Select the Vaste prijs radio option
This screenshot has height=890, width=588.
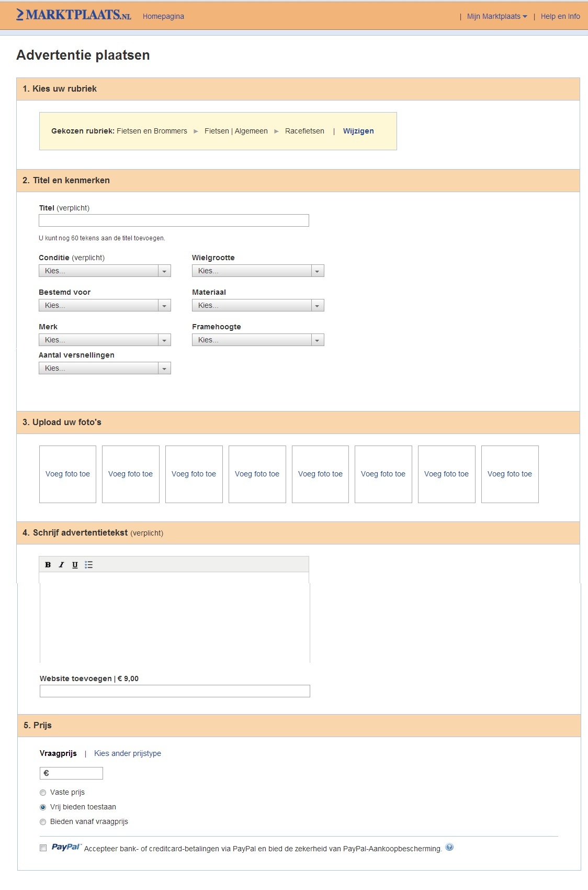(43, 793)
